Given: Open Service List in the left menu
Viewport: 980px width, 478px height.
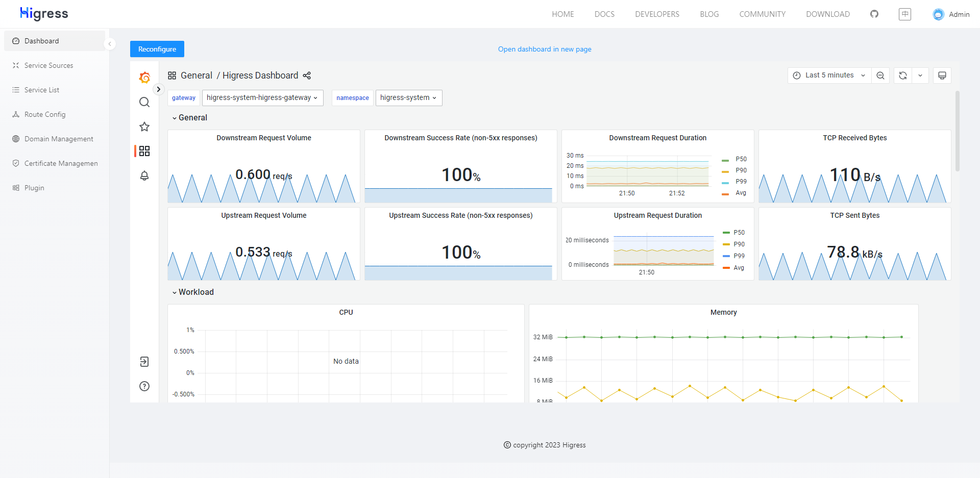Looking at the screenshot, I should 55,90.
